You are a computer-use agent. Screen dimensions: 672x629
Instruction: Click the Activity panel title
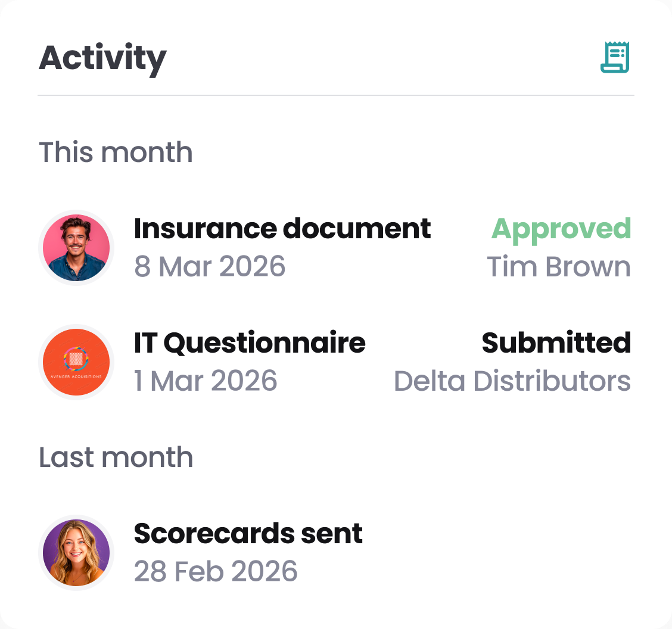[102, 58]
